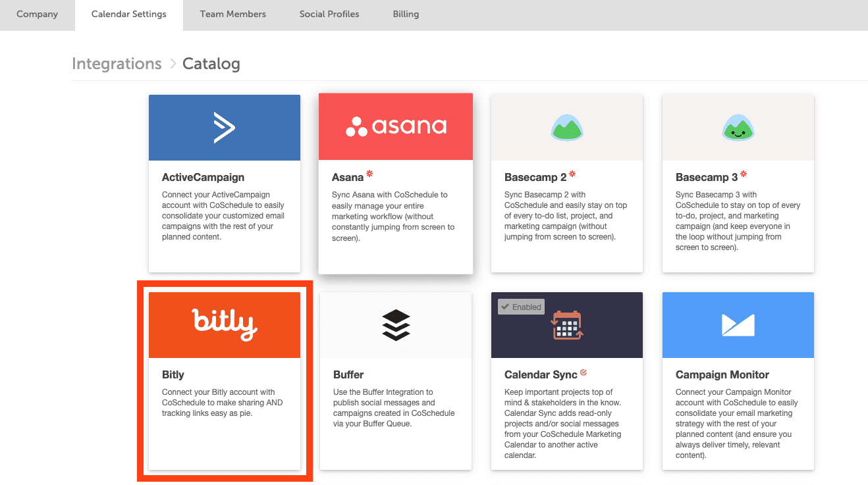Screen dimensions: 868x485
Task: Click the ActiveCampaign arrow logo
Action: pos(224,128)
